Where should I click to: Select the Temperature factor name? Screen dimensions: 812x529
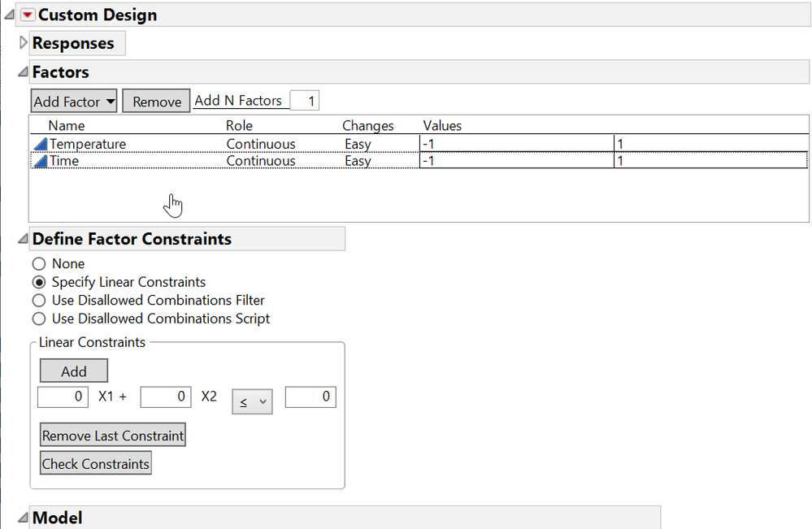pyautogui.click(x=88, y=144)
